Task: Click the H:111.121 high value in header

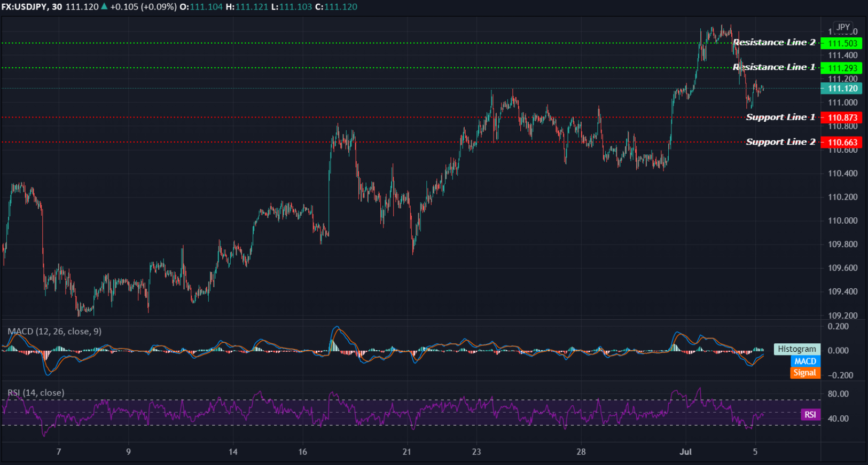Action: (x=247, y=7)
